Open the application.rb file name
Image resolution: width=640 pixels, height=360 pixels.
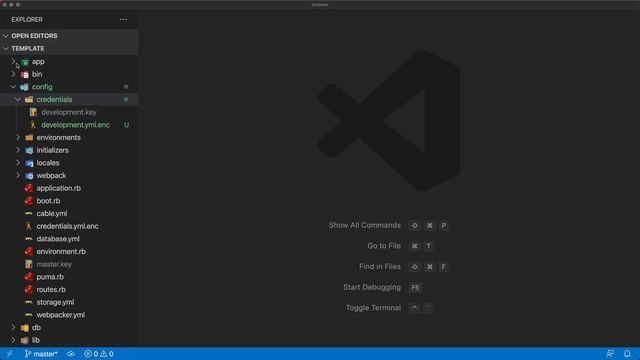[59, 188]
